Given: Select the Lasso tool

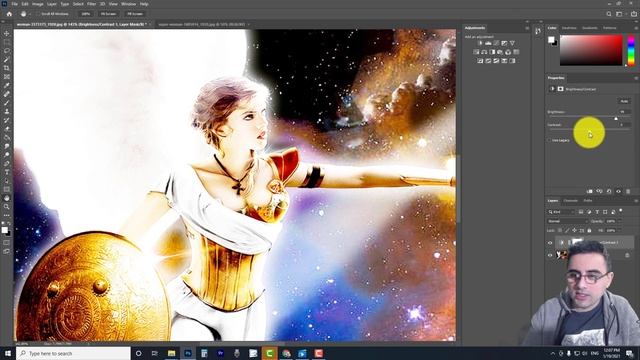Looking at the screenshot, I should pyautogui.click(x=7, y=51).
